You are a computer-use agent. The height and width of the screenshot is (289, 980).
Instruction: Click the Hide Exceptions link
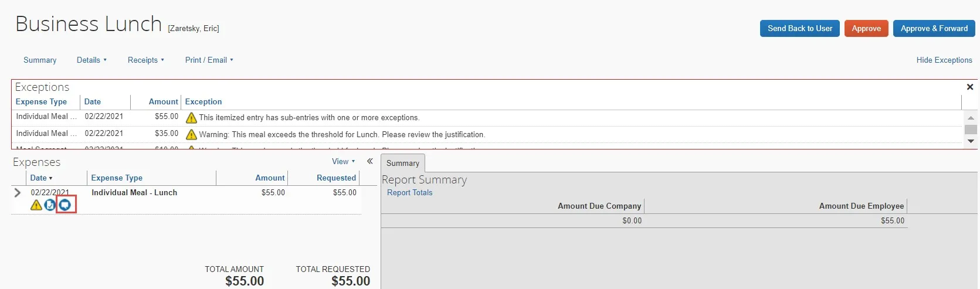pos(944,60)
